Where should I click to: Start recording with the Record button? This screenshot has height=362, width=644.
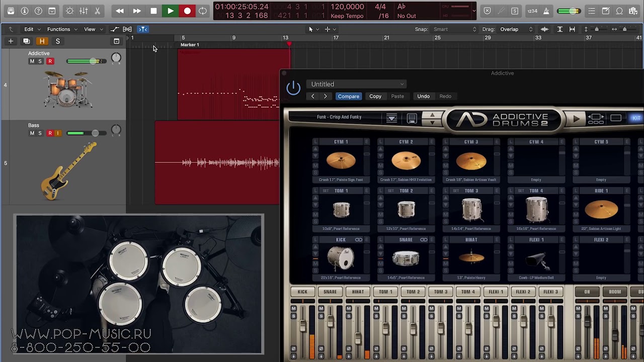(x=187, y=11)
